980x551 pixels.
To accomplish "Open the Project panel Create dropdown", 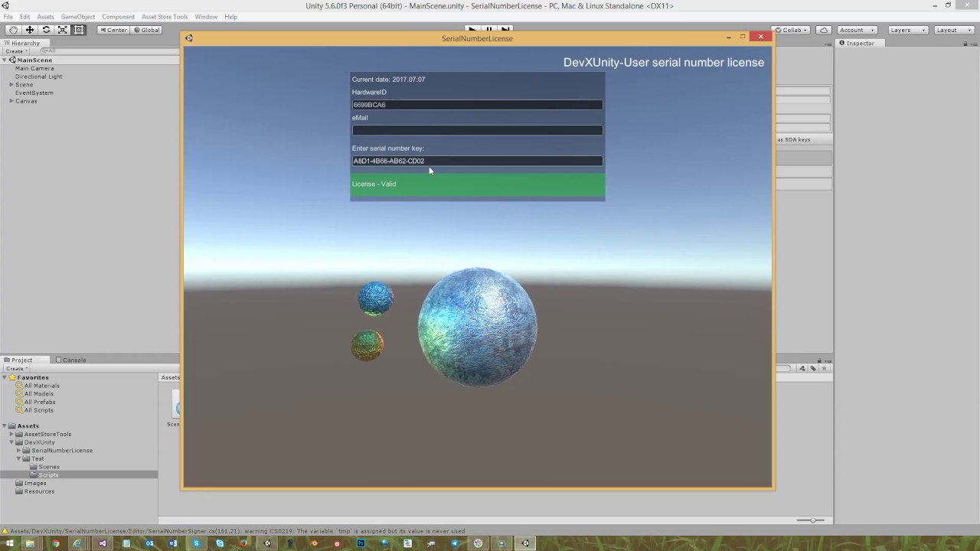I will (16, 368).
